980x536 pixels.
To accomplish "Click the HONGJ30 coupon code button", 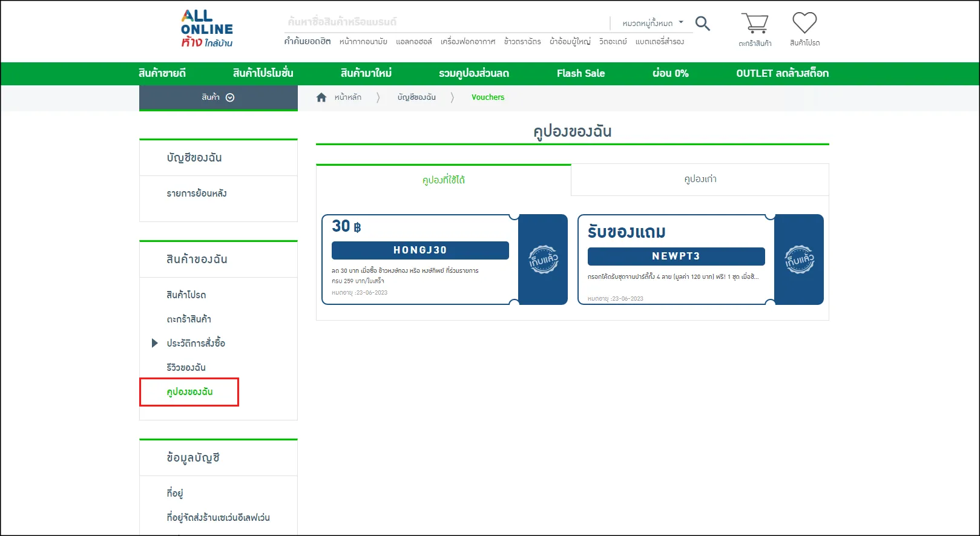I will [x=420, y=250].
